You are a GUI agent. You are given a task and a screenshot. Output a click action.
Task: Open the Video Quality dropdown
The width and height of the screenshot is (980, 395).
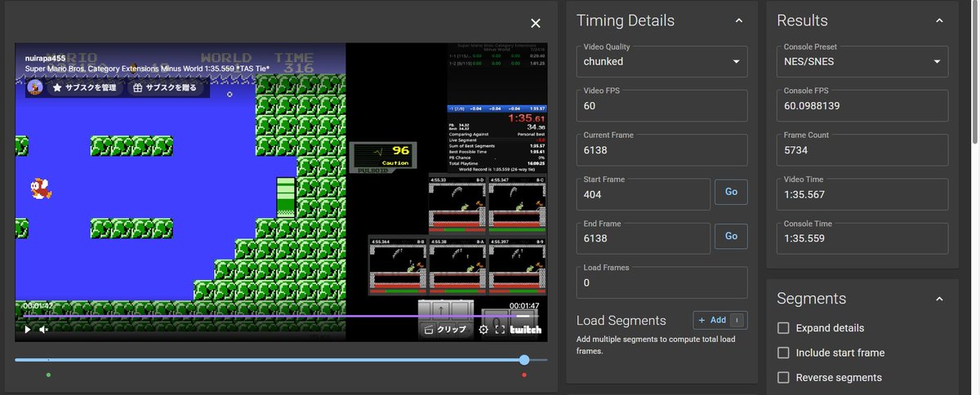point(661,61)
